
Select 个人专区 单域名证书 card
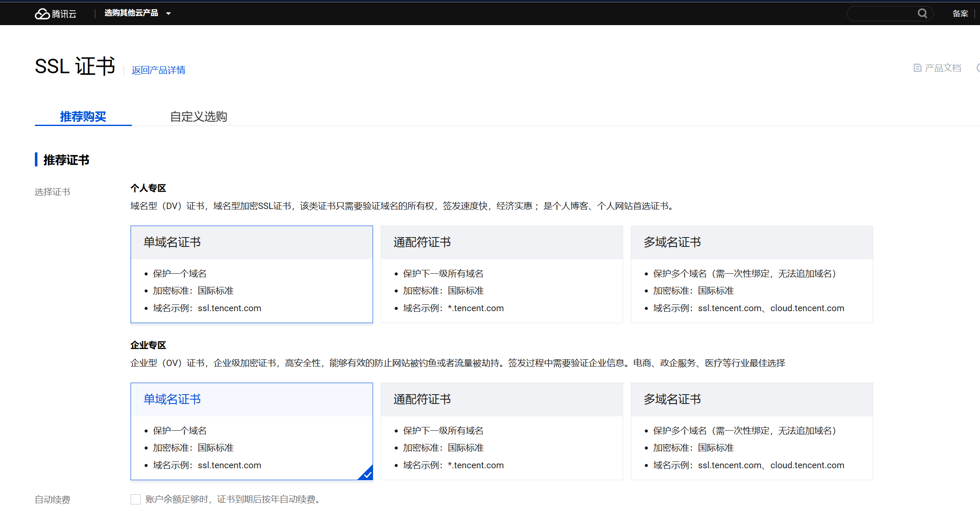coord(252,274)
